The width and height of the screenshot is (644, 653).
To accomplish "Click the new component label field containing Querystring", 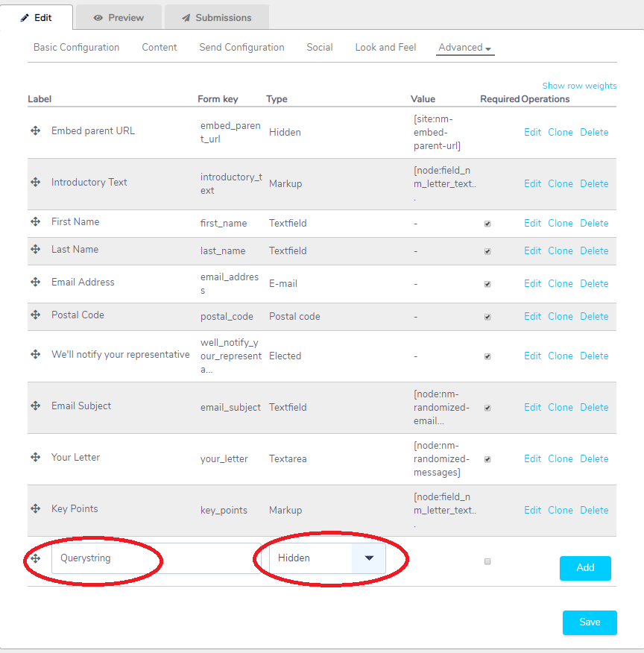I will tap(156, 558).
